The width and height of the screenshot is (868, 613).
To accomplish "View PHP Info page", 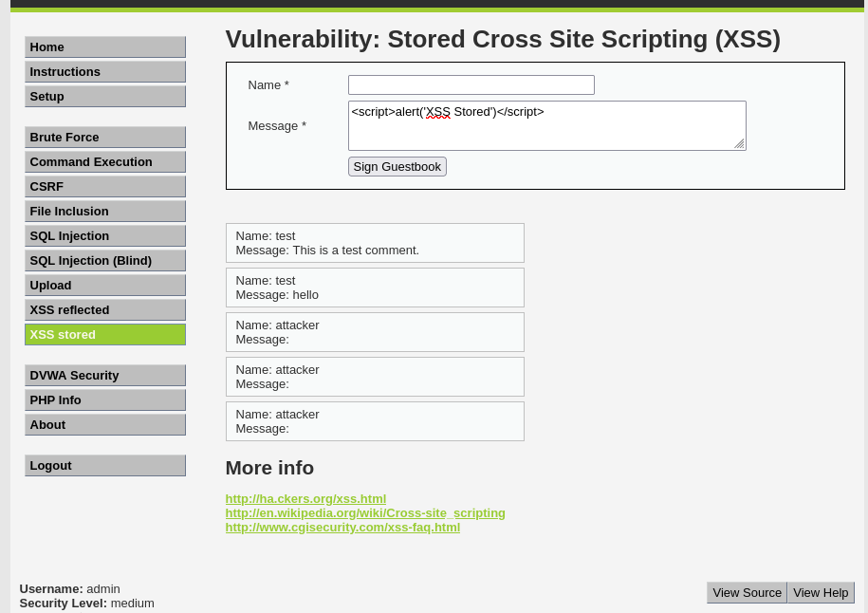I will click(x=105, y=400).
